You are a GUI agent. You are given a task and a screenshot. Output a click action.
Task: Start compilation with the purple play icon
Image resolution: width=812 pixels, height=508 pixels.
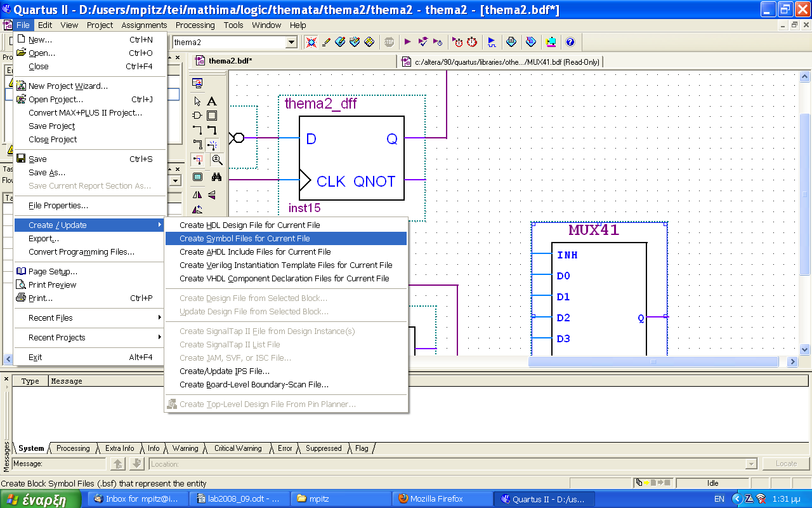tap(407, 42)
